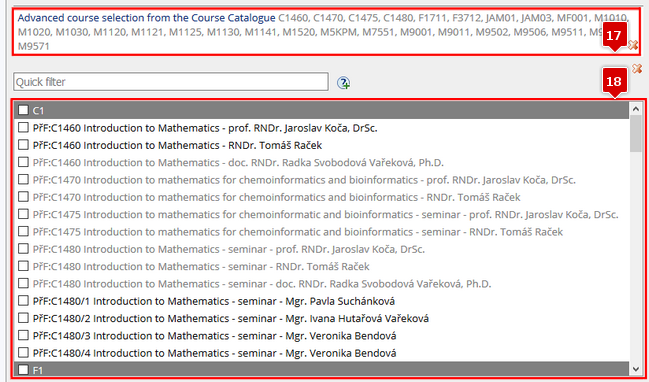Screen dimensions: 649x382
Task: Click the vertical scrollbar thumb in the list
Action: click(x=636, y=133)
